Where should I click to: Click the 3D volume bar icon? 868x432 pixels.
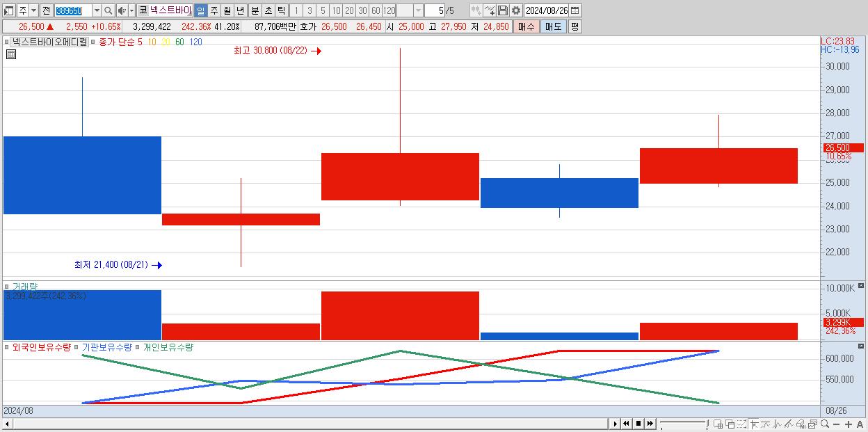click(x=801, y=424)
